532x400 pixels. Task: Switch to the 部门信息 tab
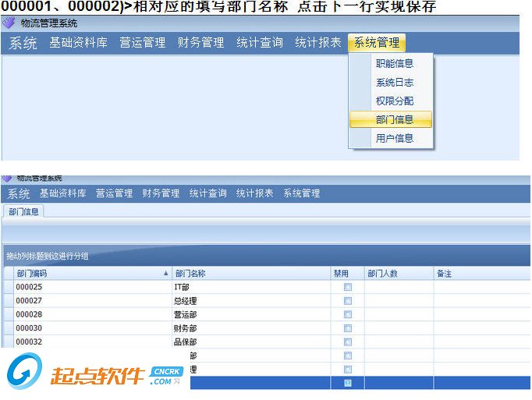[x=23, y=212]
